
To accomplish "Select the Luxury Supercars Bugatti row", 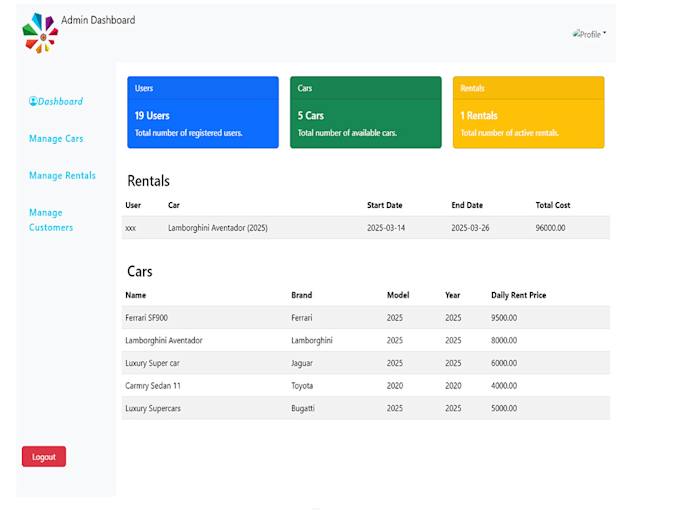I will click(366, 408).
